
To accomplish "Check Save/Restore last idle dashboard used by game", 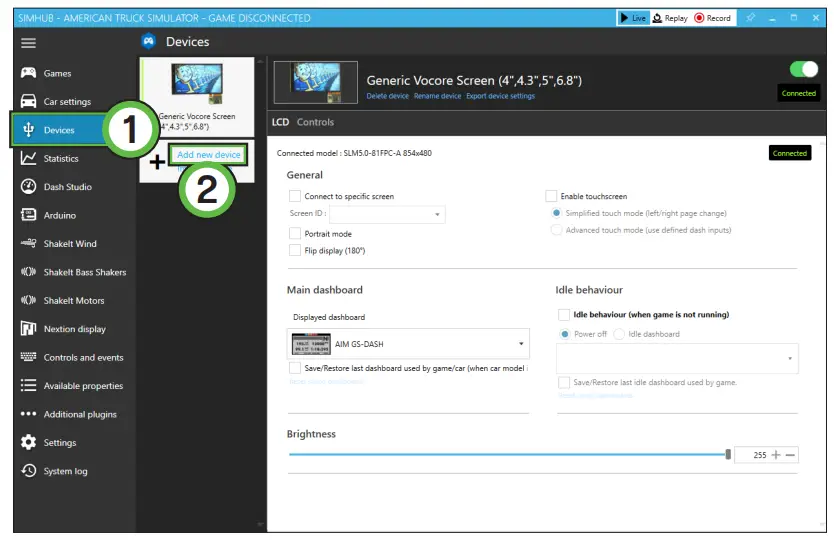I will pos(564,382).
